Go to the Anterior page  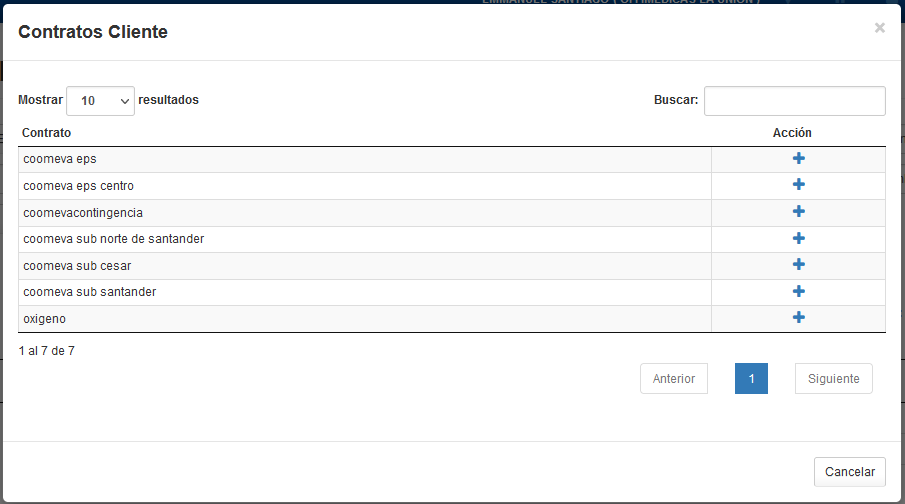click(x=674, y=379)
